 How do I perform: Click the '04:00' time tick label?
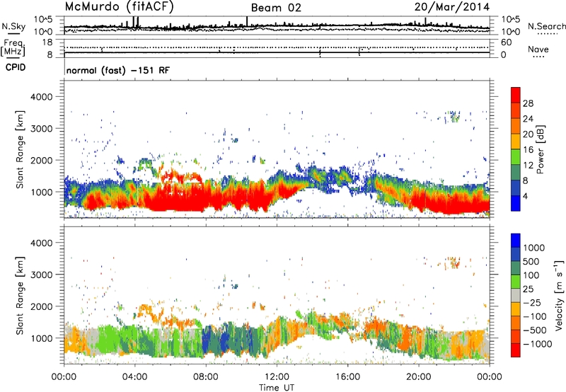(x=134, y=377)
